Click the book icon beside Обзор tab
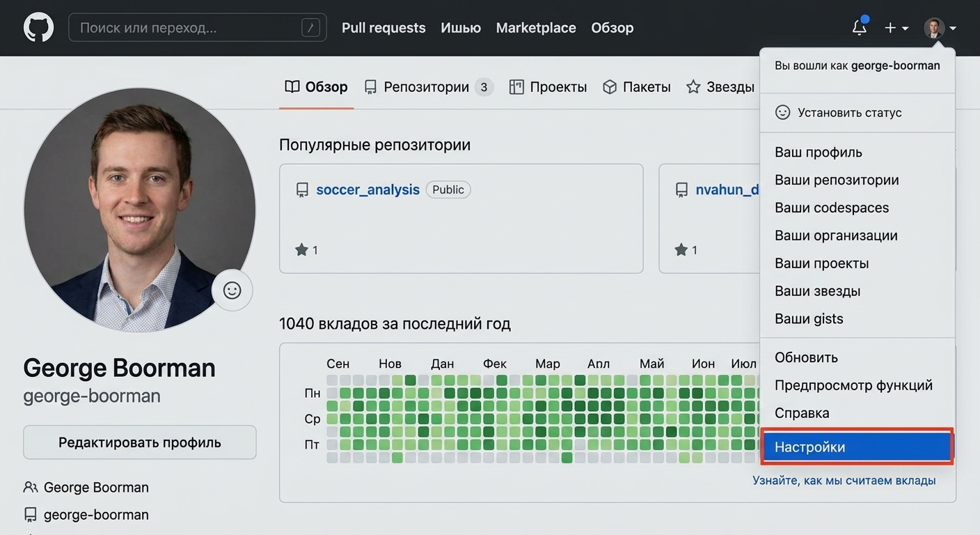Image resolution: width=980 pixels, height=535 pixels. click(x=292, y=87)
